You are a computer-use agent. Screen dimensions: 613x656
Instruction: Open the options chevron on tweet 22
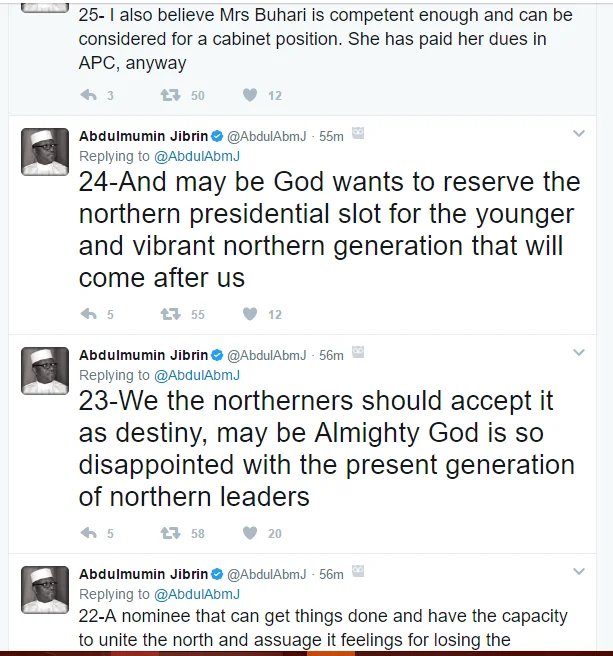[578, 572]
